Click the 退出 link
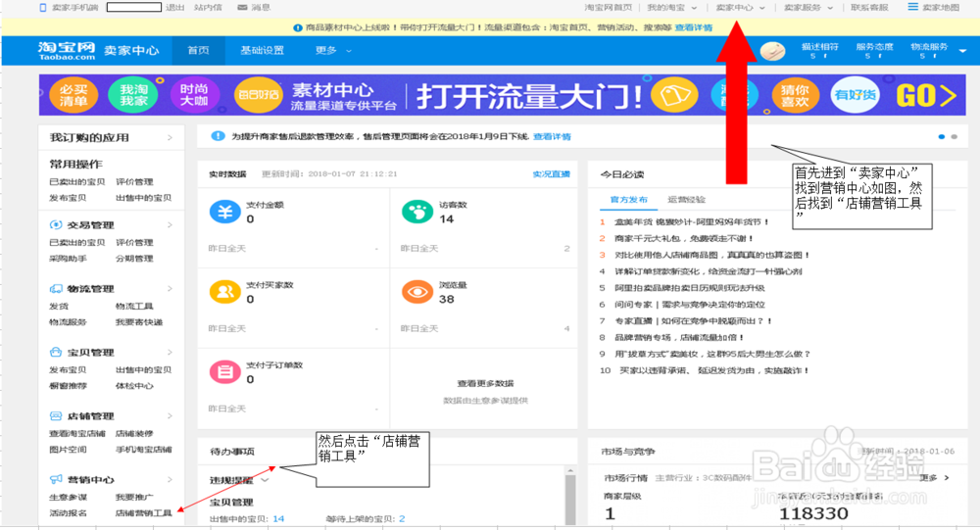980x530 pixels. [175, 8]
